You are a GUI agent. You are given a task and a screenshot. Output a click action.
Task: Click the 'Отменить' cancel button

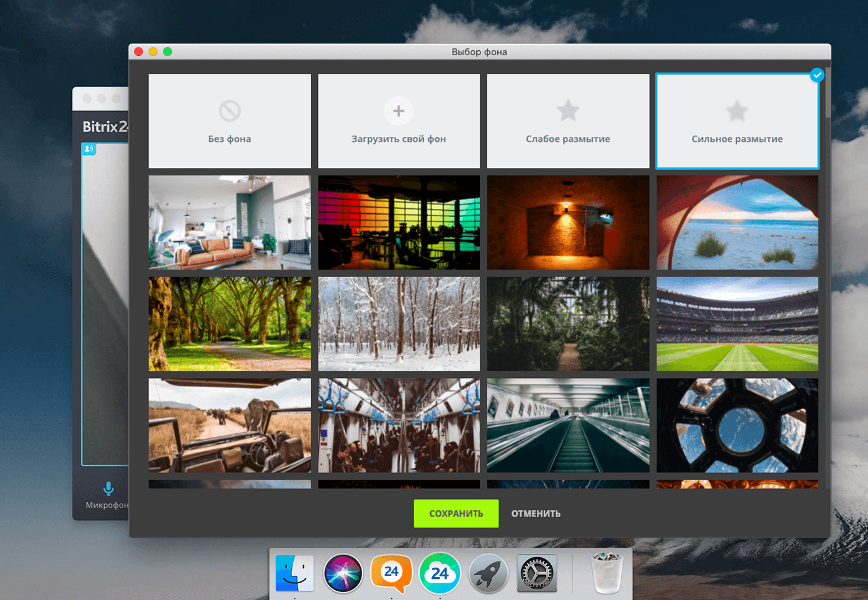click(536, 513)
